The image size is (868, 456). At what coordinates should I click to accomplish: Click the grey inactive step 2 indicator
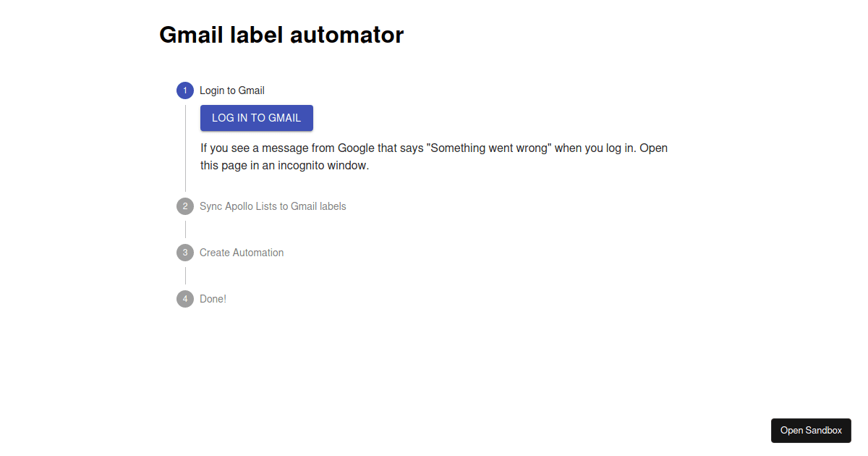click(185, 206)
